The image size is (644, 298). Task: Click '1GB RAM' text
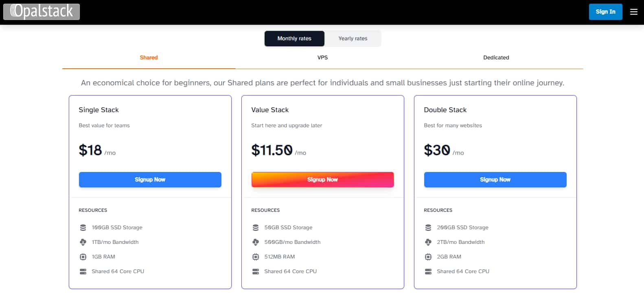103,257
